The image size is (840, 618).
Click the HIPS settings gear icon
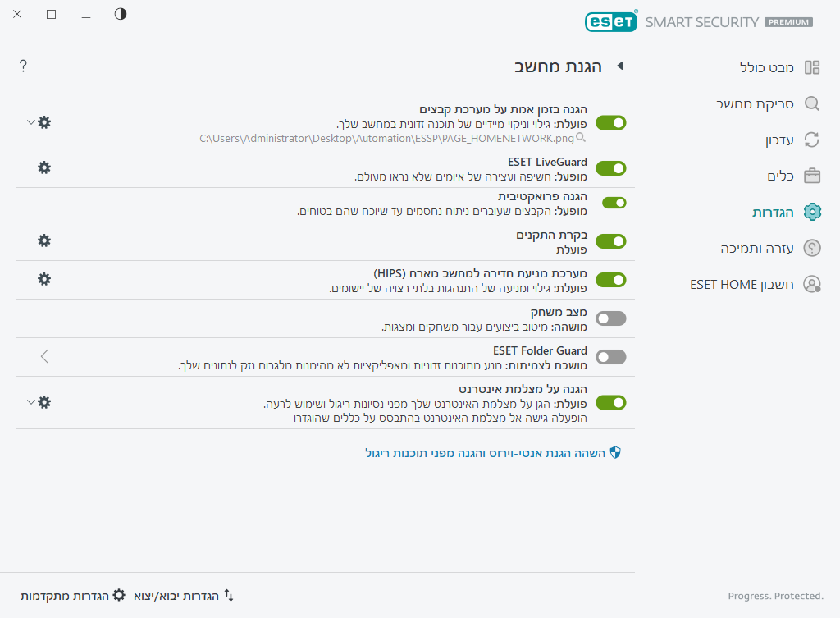point(44,279)
